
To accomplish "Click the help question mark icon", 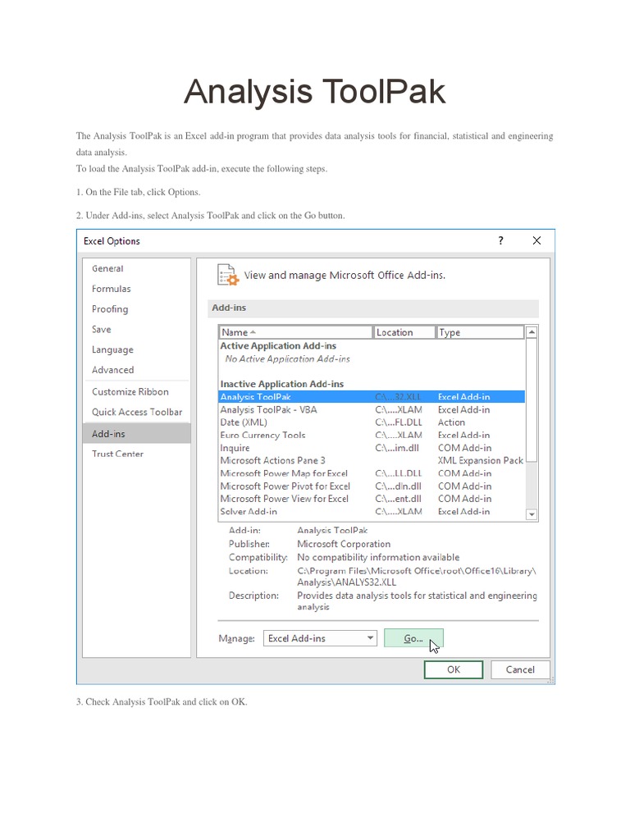I will click(x=501, y=240).
